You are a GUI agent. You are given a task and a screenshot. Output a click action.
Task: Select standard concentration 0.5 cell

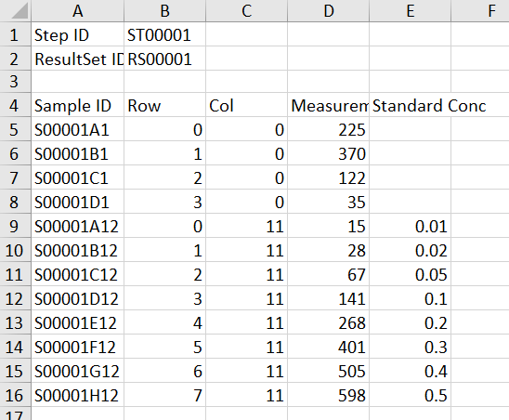pyautogui.click(x=410, y=395)
